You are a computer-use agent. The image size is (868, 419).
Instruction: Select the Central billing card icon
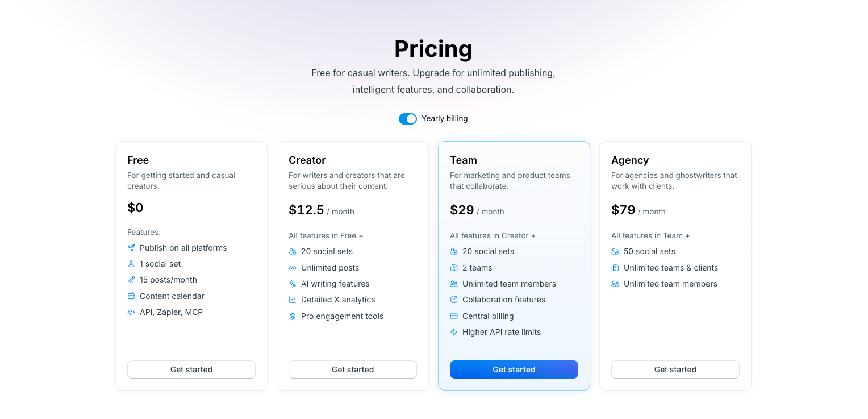(453, 316)
